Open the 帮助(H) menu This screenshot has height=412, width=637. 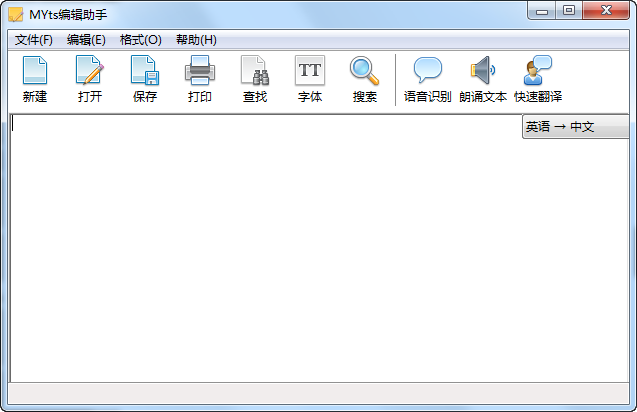[196, 40]
